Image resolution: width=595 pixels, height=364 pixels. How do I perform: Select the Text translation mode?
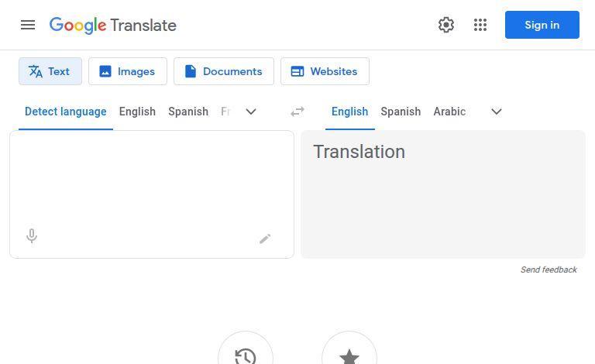point(50,71)
